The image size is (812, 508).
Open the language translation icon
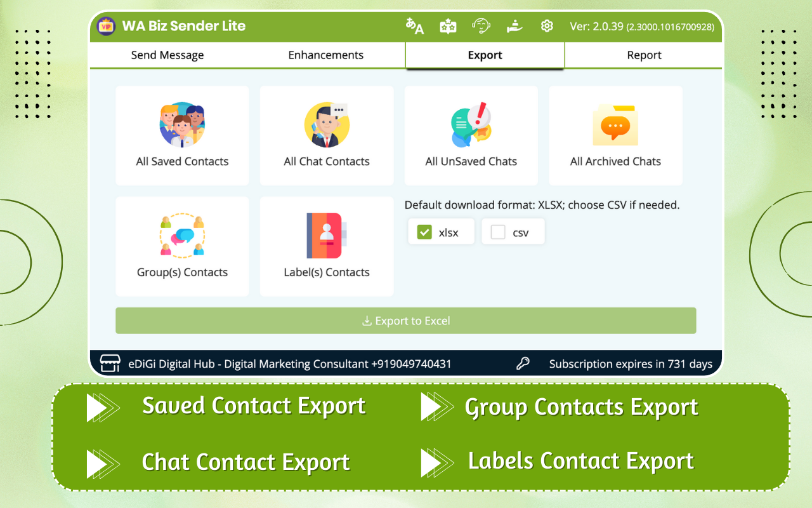[x=414, y=26]
